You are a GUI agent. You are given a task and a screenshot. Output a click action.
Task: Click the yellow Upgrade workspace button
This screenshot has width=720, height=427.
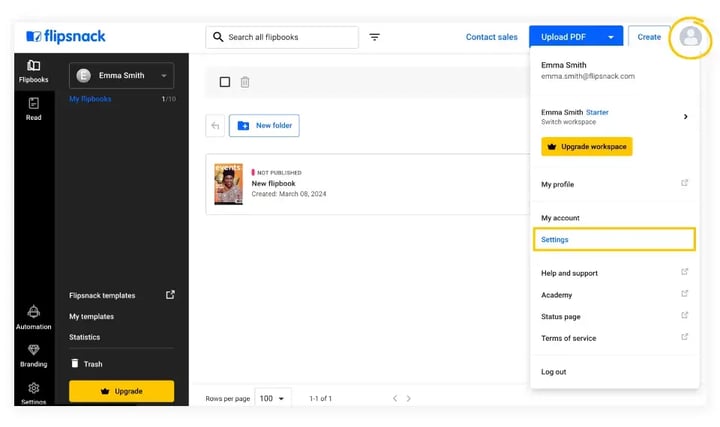586,146
